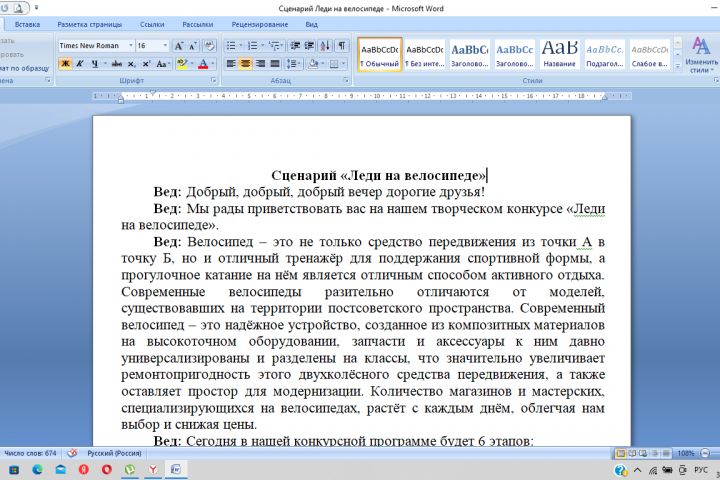Toggle subscript formatting
Screen dimensions: 720x480
click(x=131, y=64)
